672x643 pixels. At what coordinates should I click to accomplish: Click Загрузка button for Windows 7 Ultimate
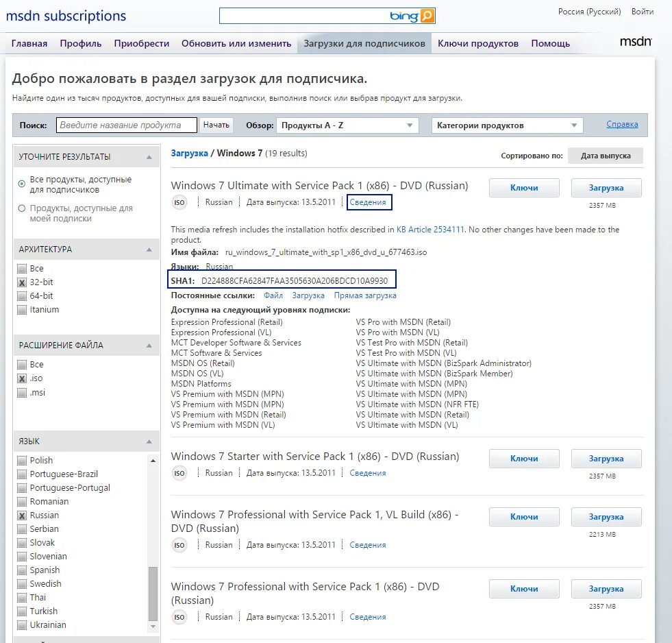click(x=606, y=188)
